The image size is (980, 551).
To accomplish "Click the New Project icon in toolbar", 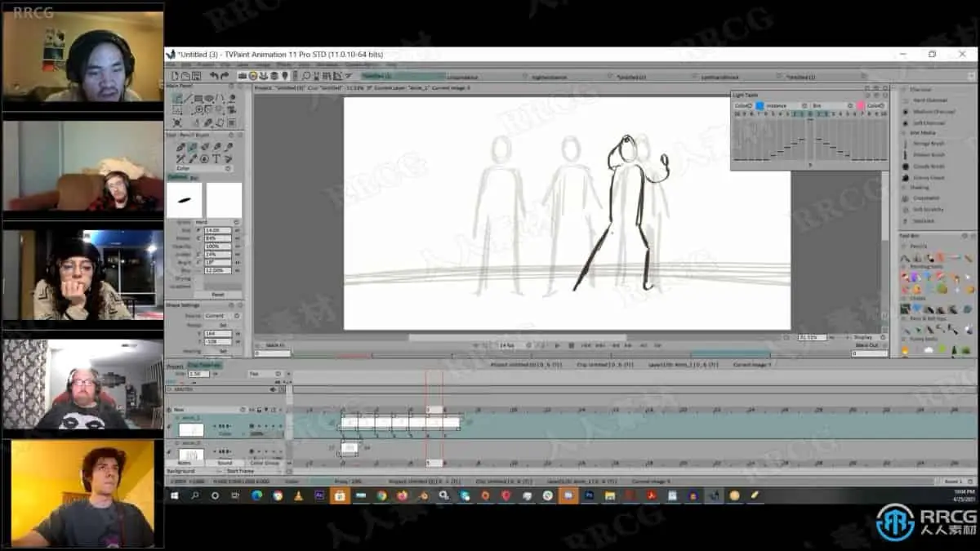I will point(174,76).
